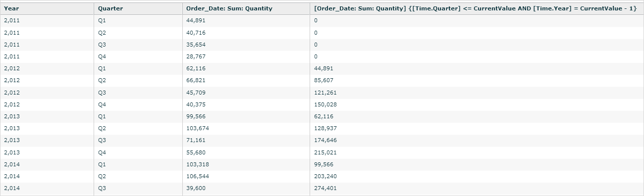Select the 39,600 quantity cell

click(246, 188)
